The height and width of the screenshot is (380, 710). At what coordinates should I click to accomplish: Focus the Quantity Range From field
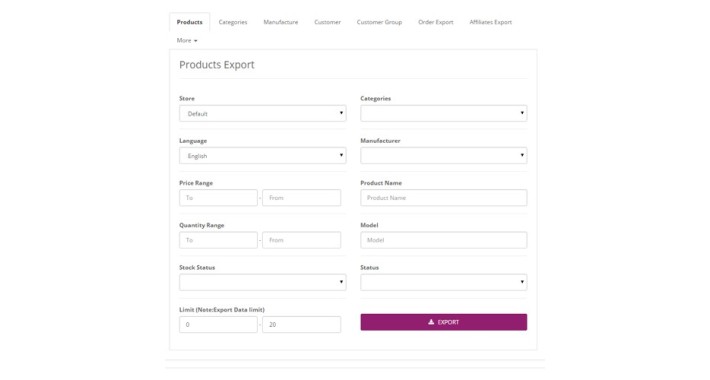[302, 240]
